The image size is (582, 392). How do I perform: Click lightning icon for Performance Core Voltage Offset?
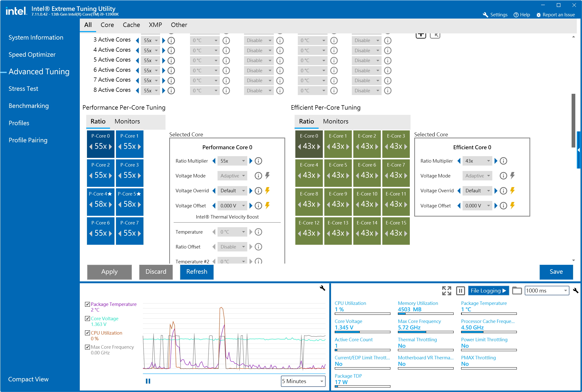click(x=268, y=205)
